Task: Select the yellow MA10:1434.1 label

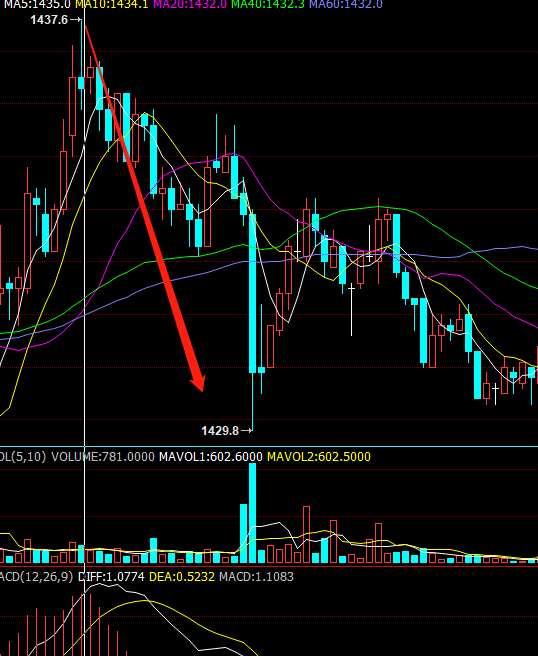Action: [x=112, y=4]
